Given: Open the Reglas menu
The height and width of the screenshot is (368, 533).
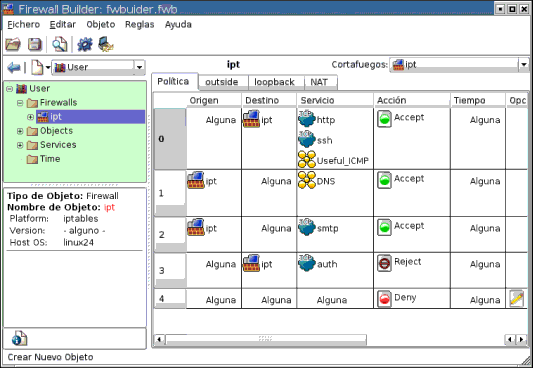Looking at the screenshot, I should (x=139, y=24).
